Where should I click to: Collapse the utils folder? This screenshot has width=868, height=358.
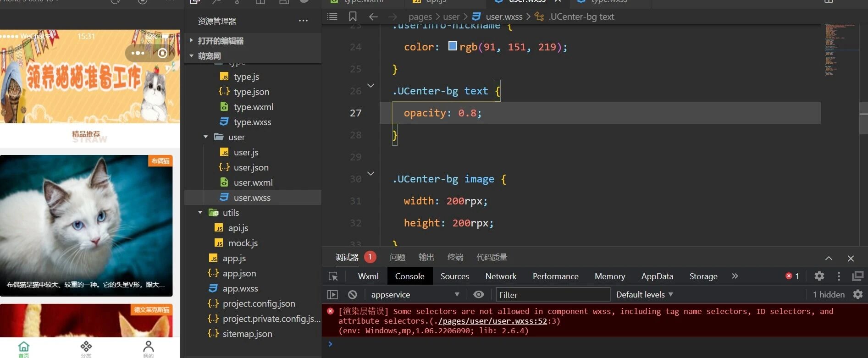(200, 212)
